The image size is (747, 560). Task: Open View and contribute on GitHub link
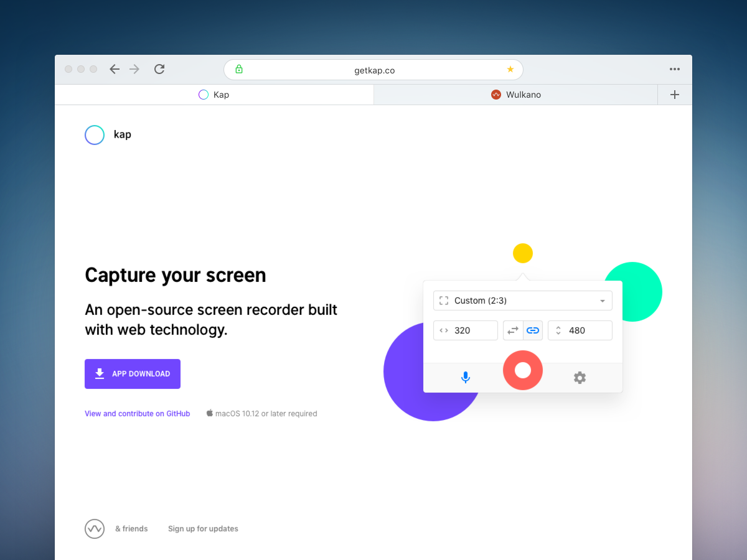[x=138, y=414]
